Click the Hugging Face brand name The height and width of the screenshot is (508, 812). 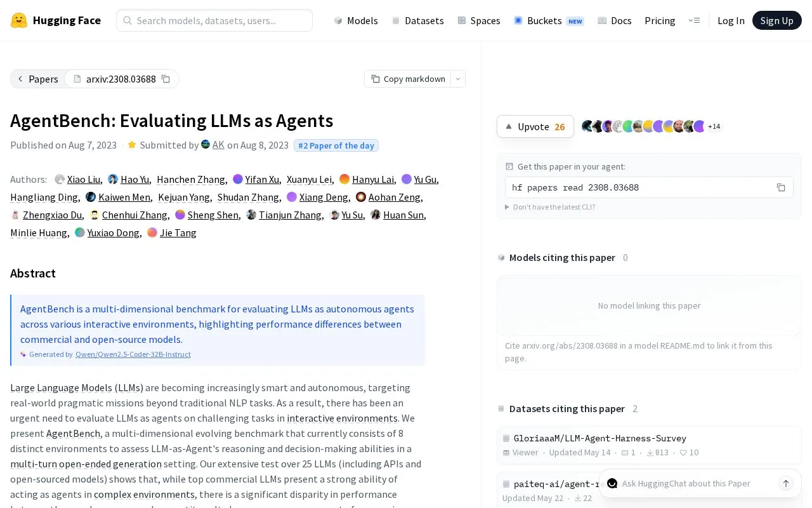click(x=67, y=20)
